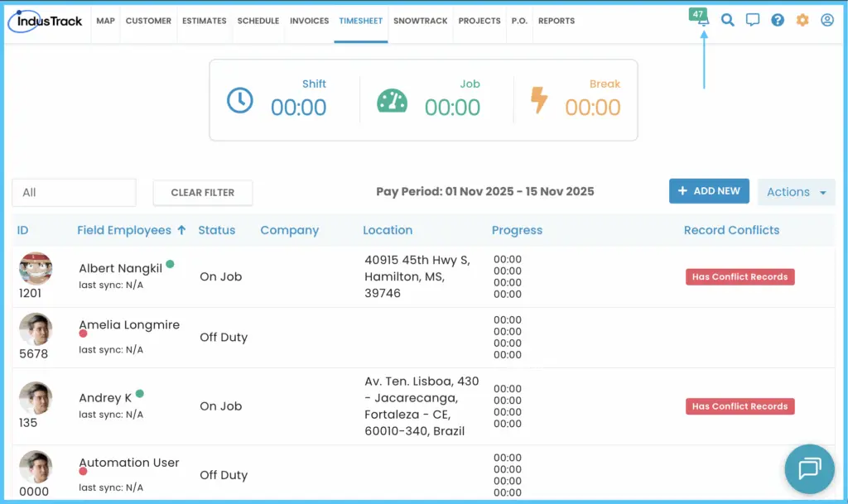
Task: Navigate to the INVOICES tab
Action: [310, 21]
